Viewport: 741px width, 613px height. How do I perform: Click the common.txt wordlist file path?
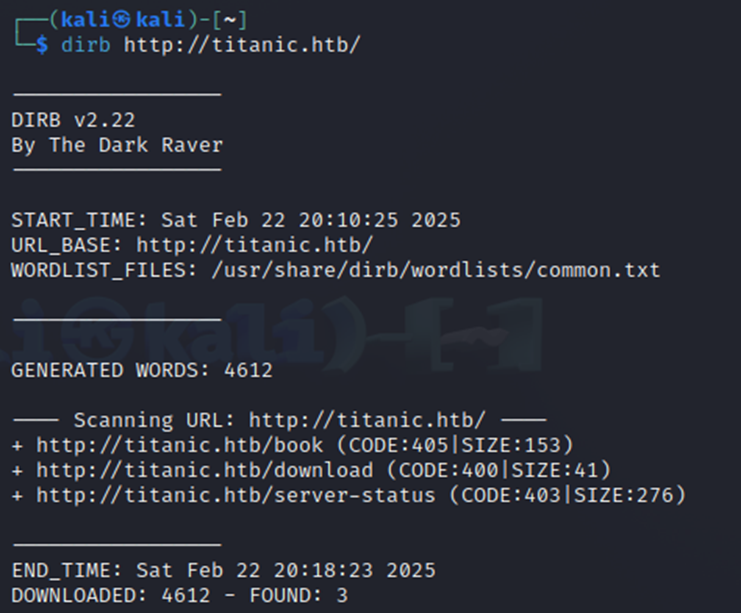(436, 270)
